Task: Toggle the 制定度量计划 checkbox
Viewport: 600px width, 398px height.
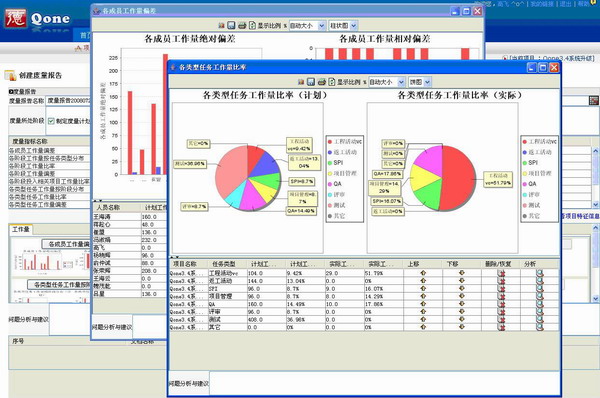Action: pyautogui.click(x=51, y=121)
